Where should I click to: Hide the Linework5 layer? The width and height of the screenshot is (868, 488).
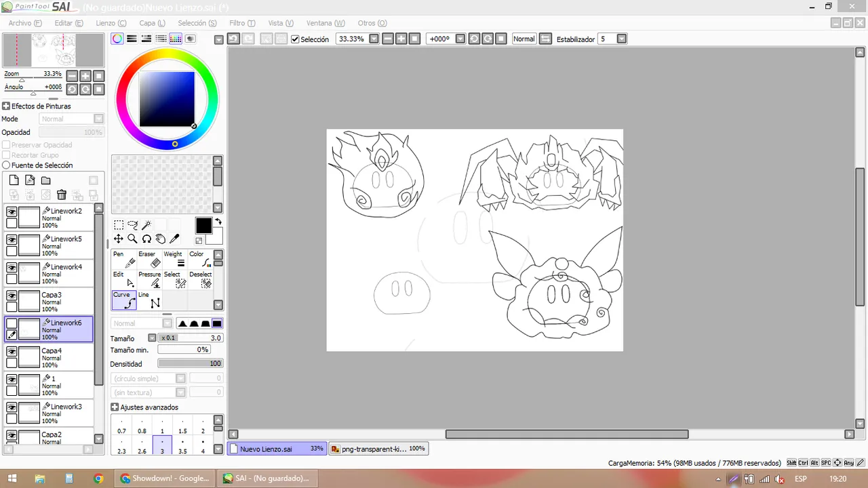(12, 239)
